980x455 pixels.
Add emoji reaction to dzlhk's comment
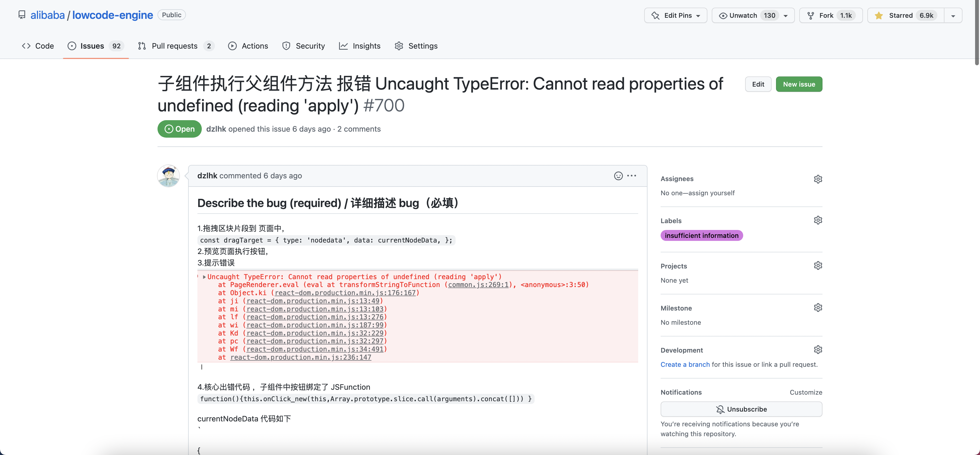618,176
